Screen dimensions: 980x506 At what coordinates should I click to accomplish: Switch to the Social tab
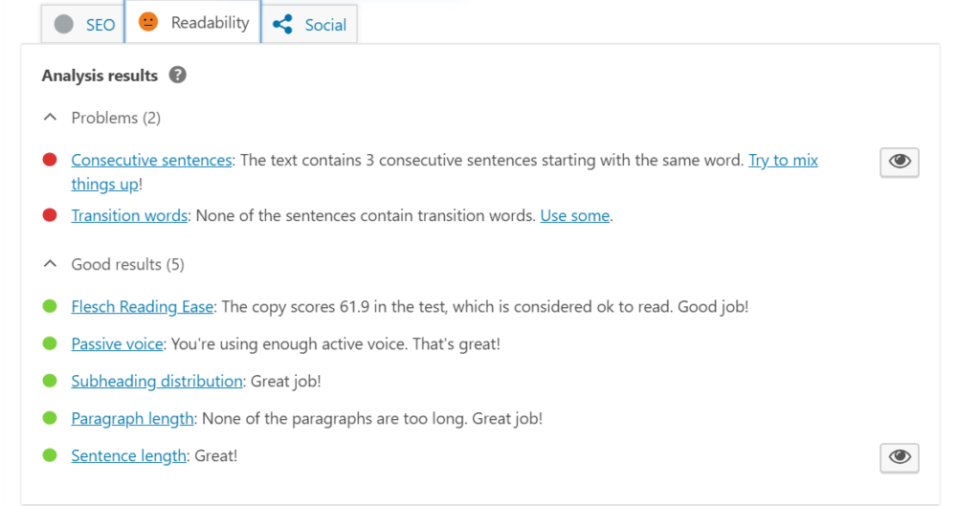[309, 24]
